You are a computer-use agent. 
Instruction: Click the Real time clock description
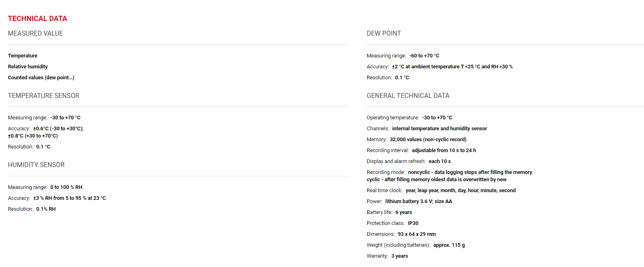coord(460,191)
